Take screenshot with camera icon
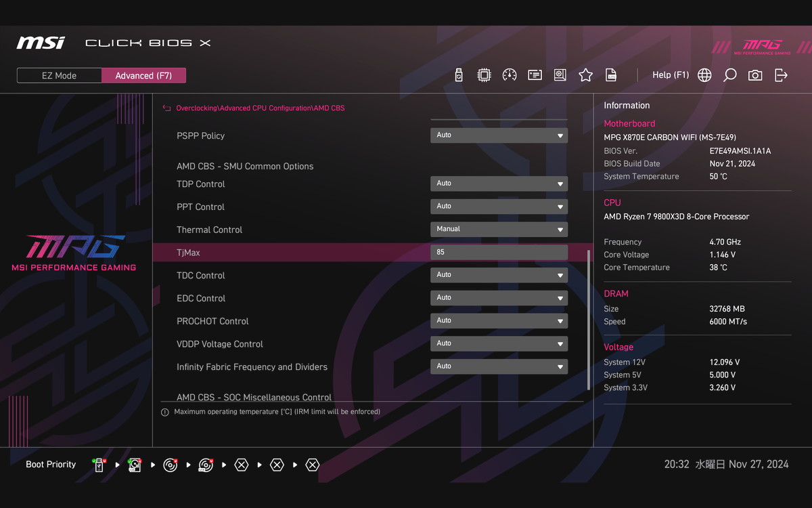Screen dimensions: 812x508 [755, 75]
